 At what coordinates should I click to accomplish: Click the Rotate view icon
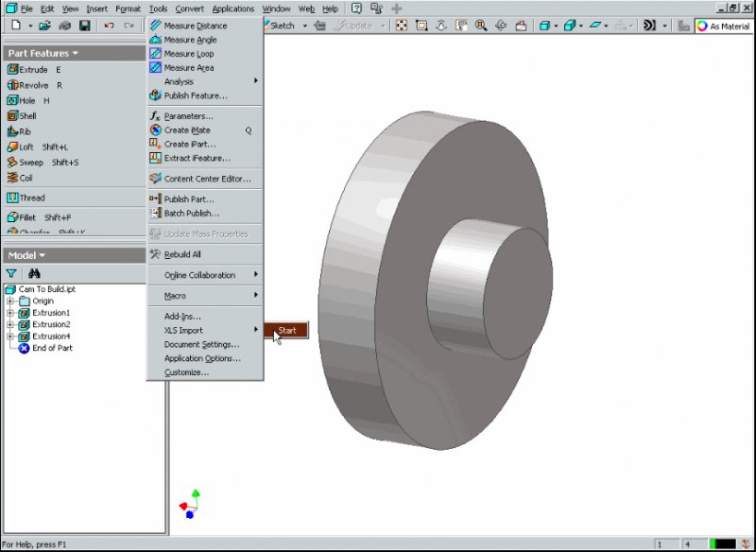tap(501, 26)
